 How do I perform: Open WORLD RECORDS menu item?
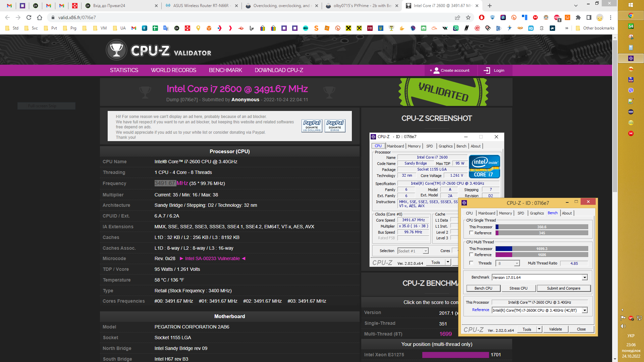pos(173,70)
